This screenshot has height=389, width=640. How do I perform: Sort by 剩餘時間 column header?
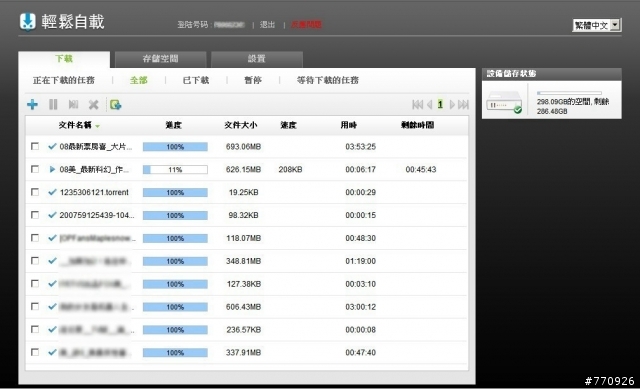tap(417, 125)
